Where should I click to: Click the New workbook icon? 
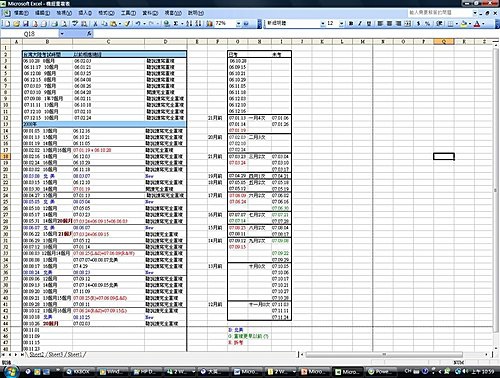(7, 23)
